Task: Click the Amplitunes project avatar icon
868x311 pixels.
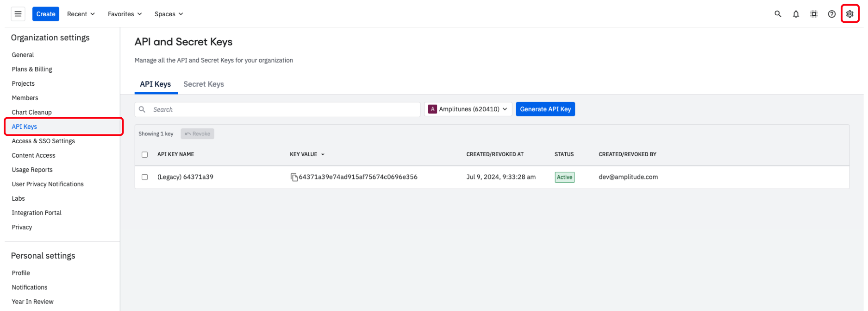Action: tap(432, 109)
